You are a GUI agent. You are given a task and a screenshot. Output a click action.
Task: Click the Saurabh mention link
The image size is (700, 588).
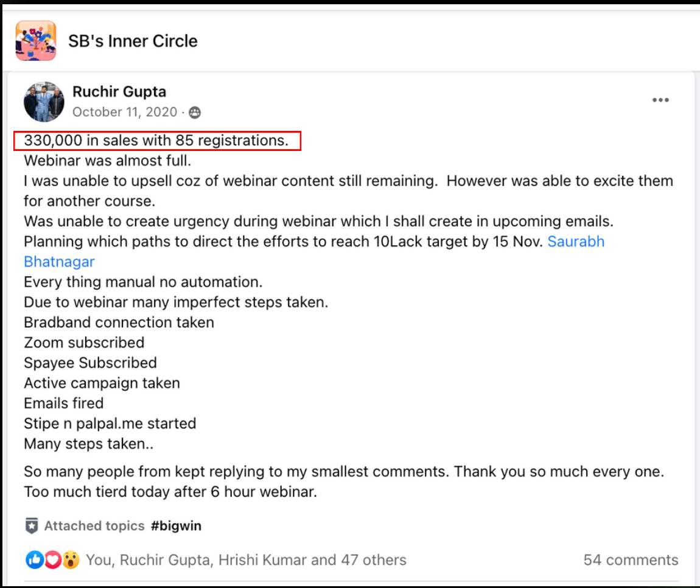(575, 242)
